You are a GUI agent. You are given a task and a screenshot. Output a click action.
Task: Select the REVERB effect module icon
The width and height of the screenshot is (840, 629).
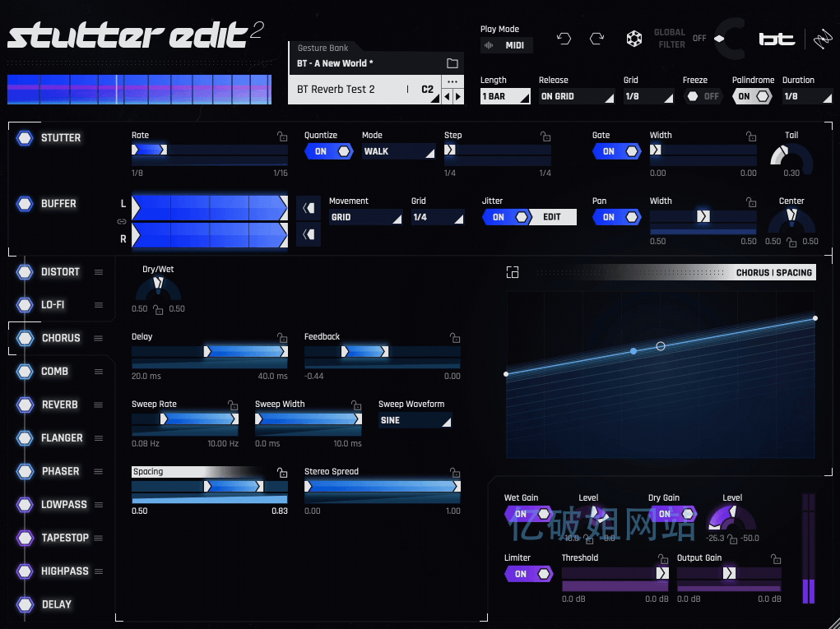(x=24, y=405)
